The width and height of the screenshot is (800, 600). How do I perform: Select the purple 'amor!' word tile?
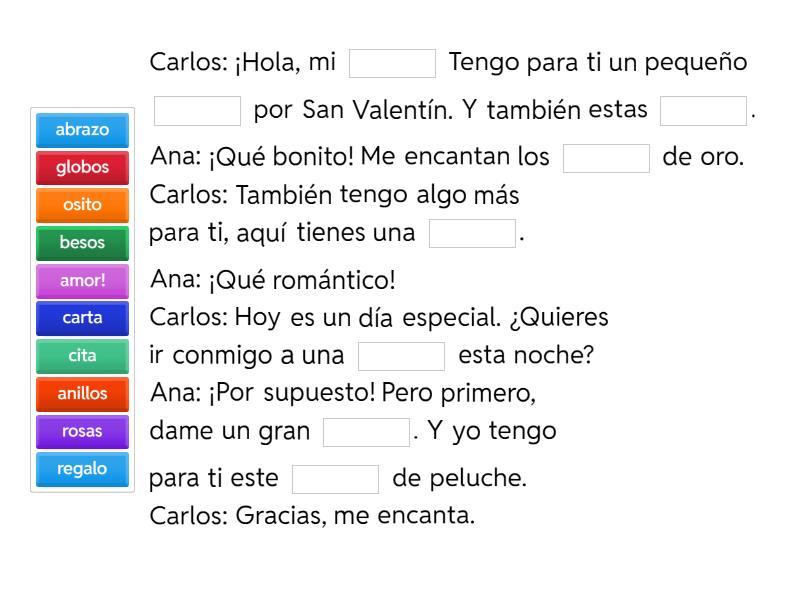(82, 281)
